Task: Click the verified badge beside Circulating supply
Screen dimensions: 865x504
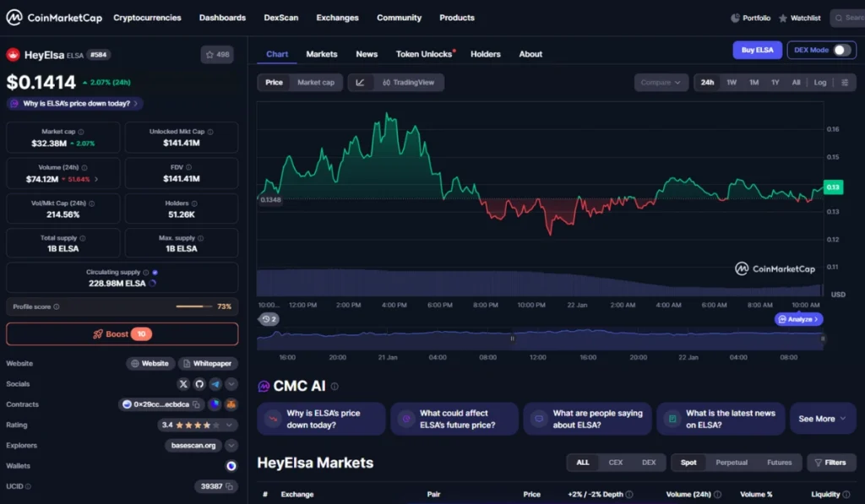Action: (x=155, y=273)
